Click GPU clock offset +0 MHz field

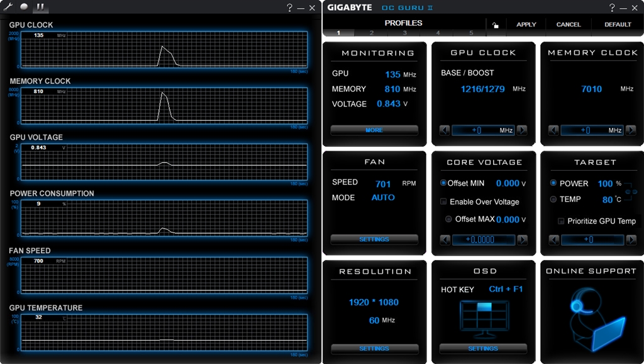[483, 130]
